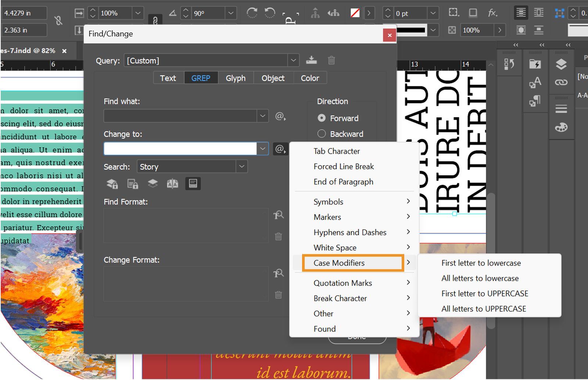Click the Find what input field
This screenshot has width=588, height=380.
[180, 116]
